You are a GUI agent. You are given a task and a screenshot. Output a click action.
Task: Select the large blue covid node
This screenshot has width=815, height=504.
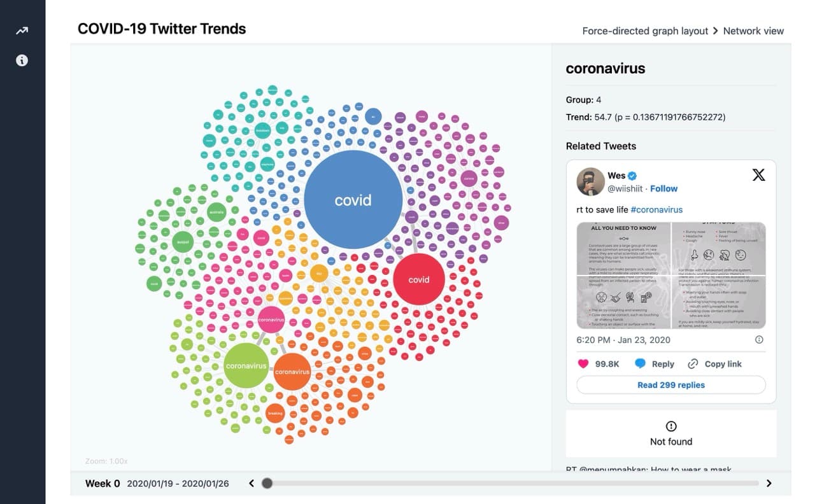(353, 200)
